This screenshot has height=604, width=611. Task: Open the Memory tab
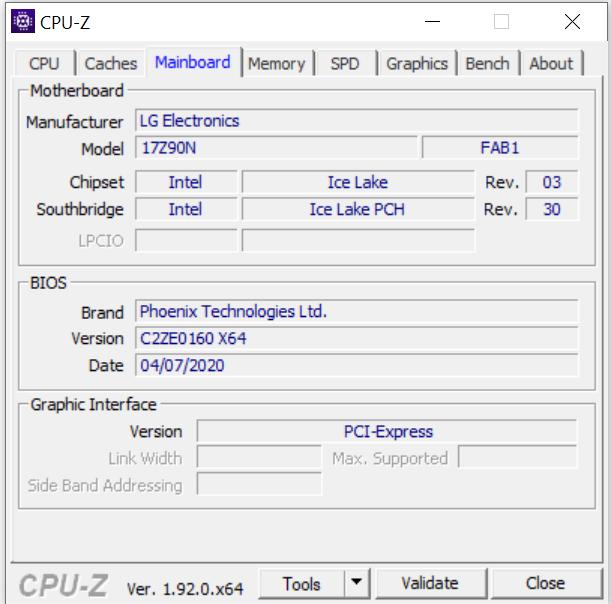[277, 63]
